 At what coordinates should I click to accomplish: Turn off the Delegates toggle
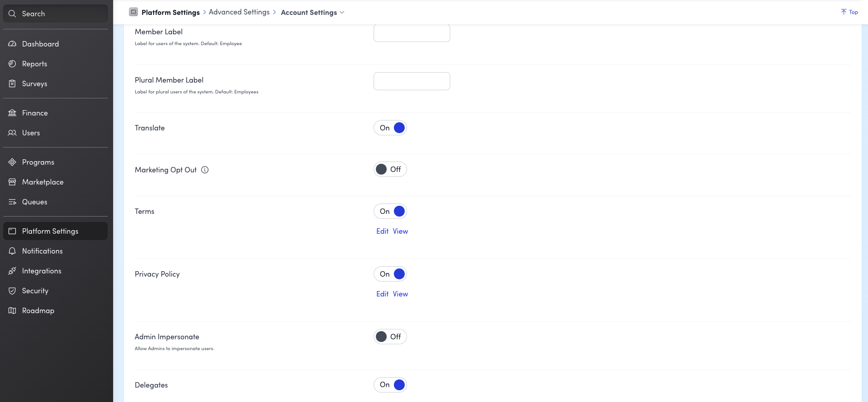point(390,385)
